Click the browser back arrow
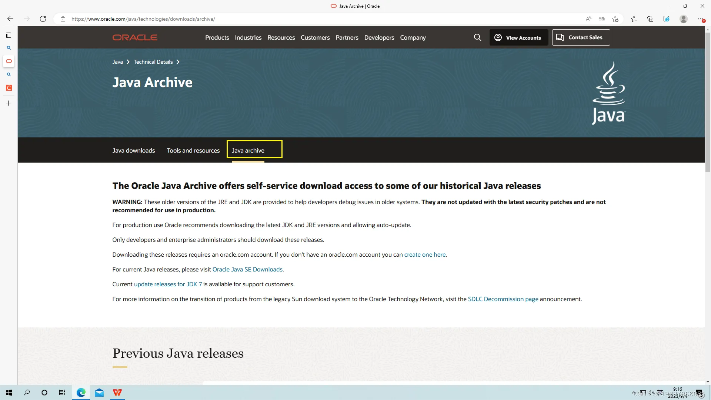Screen dimensions: 711x400 click(10, 18)
